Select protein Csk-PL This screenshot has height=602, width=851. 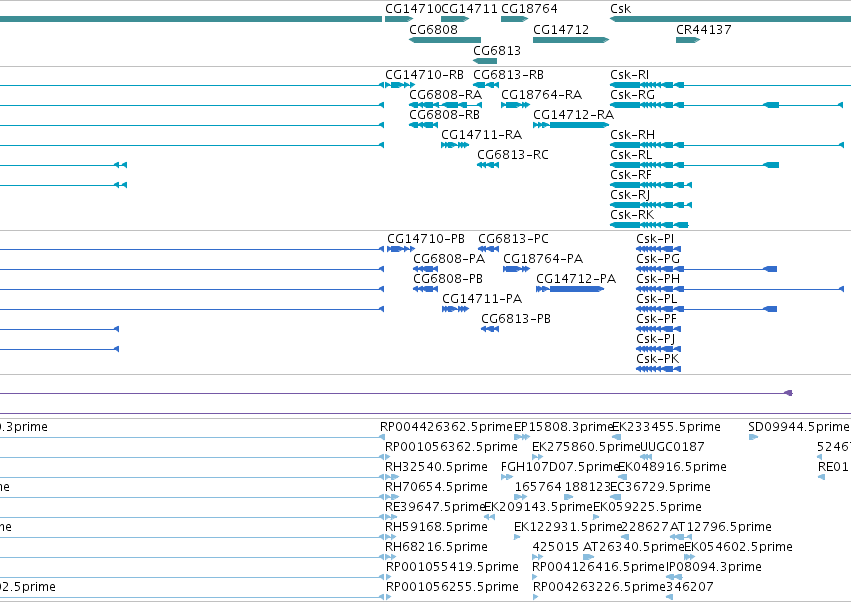[657, 299]
